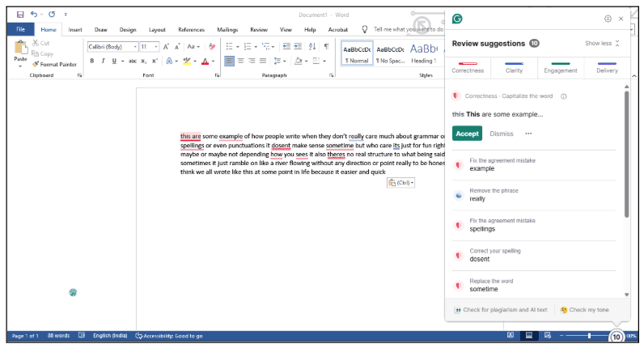Screen dimensions: 644x348
Task: Open borders dropdown arrow
Action: coord(324,61)
